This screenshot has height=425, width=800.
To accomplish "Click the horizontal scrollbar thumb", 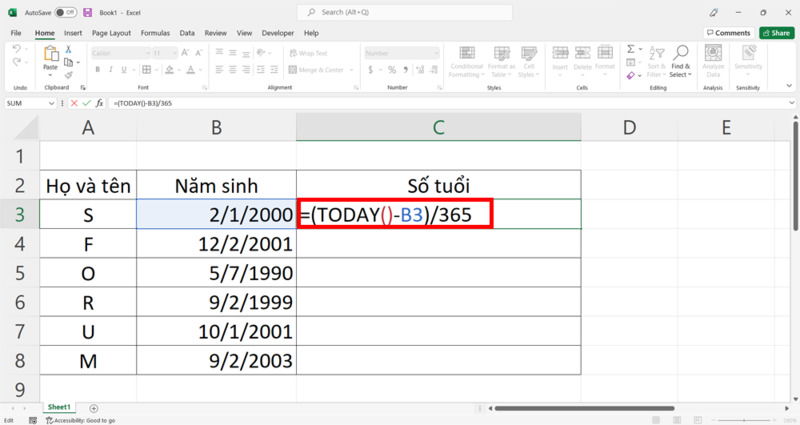I will click(584, 408).
